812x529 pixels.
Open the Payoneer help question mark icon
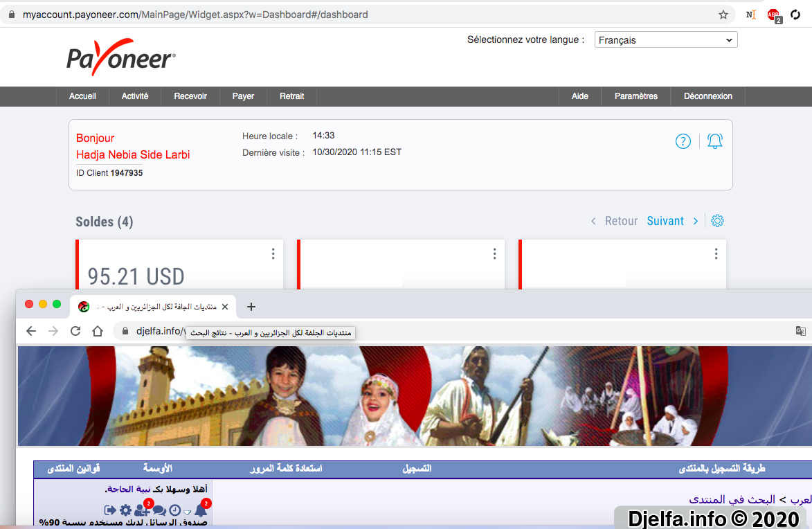[x=683, y=141]
